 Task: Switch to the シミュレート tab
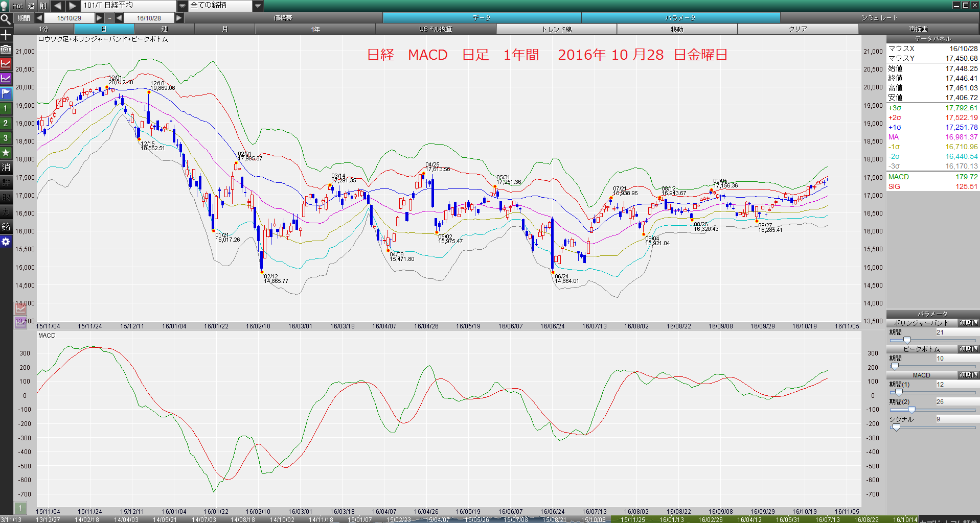click(880, 18)
